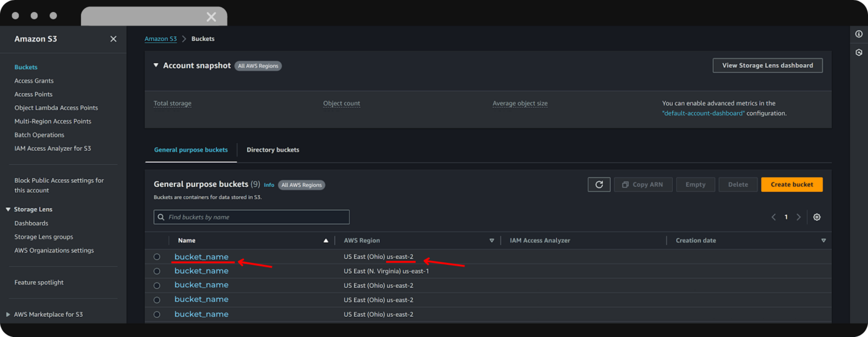Viewport: 868px width, 337px height.
Task: Go to next page of buckets
Action: click(x=799, y=217)
